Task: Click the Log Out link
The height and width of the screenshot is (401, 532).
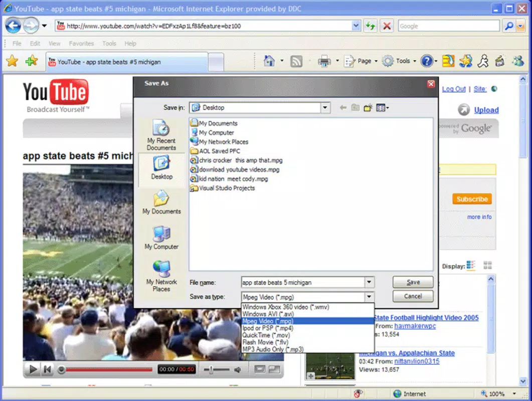Action: click(454, 89)
